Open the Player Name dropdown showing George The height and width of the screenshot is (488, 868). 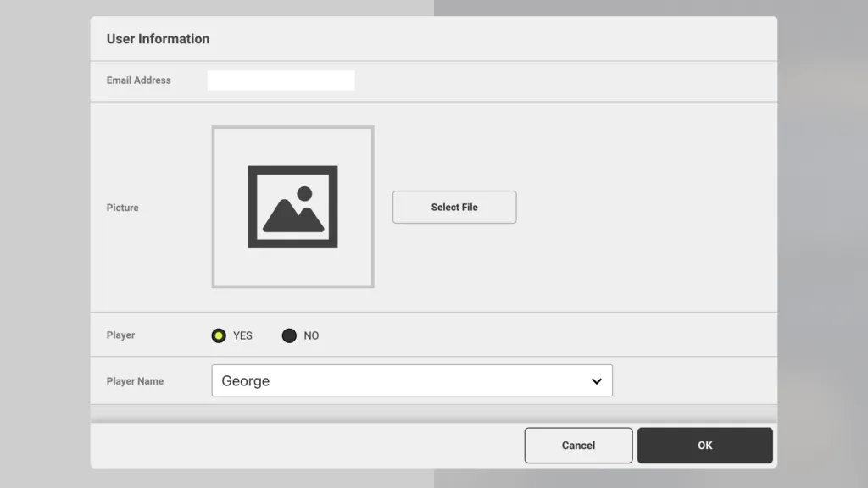tap(412, 380)
